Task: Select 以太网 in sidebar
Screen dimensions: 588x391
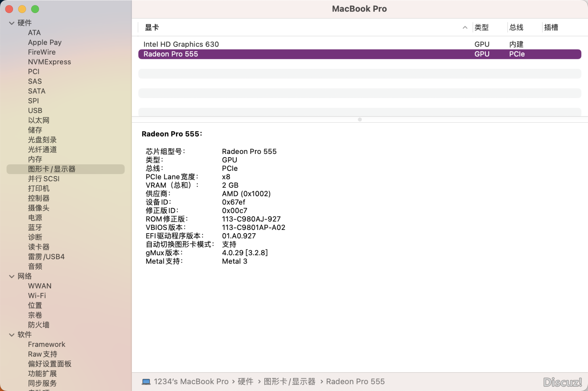Action: (x=39, y=120)
